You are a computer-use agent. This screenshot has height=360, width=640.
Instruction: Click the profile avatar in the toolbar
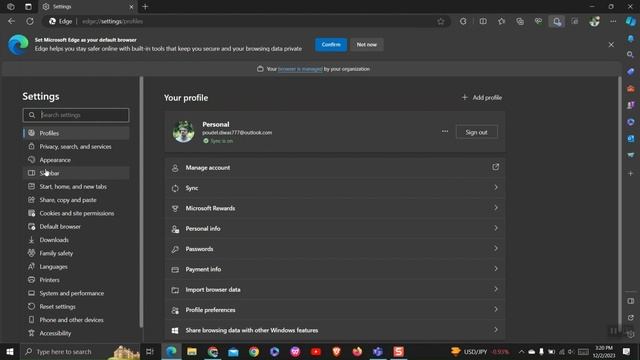tap(594, 21)
